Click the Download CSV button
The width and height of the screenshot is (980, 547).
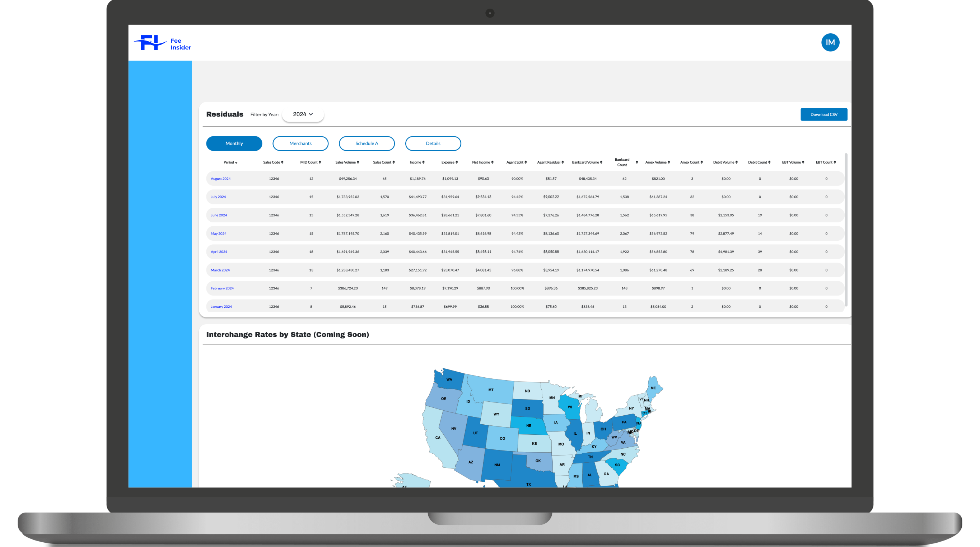pyautogui.click(x=823, y=114)
